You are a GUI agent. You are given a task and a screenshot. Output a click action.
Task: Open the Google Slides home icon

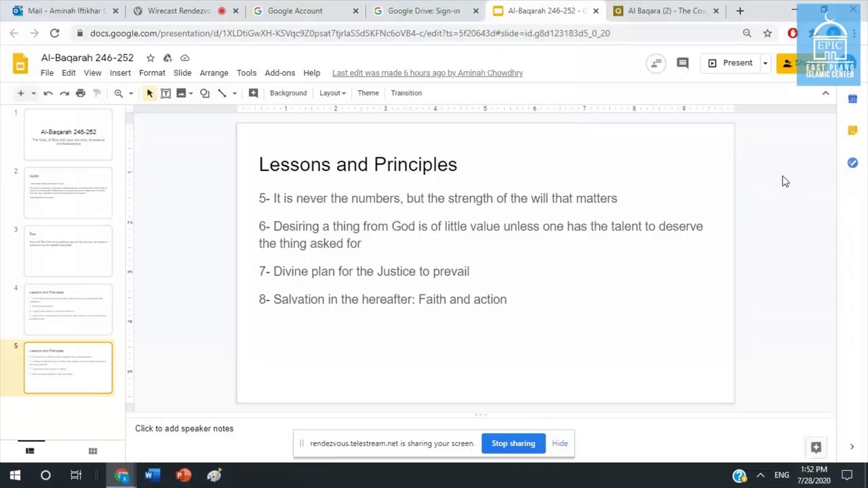coord(20,64)
